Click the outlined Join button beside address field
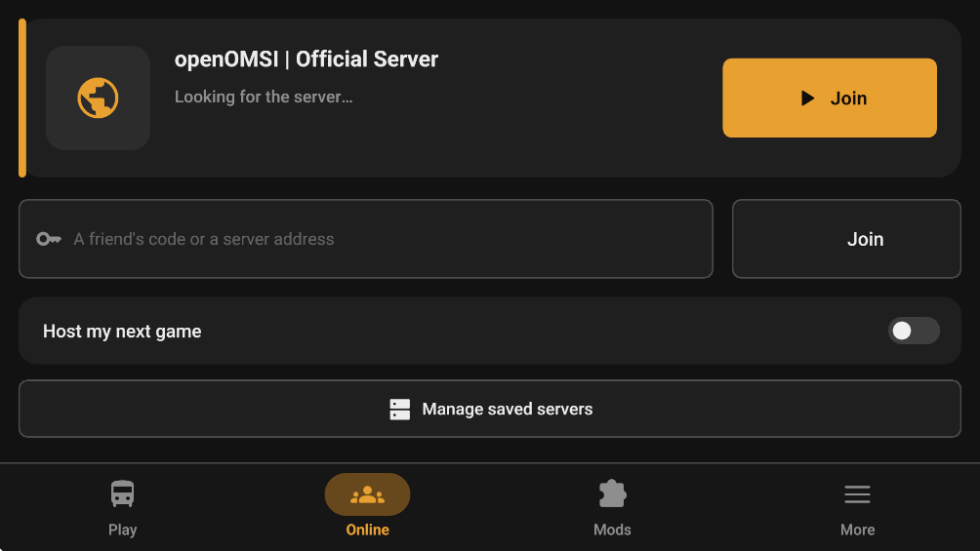The height and width of the screenshot is (551, 980). point(846,239)
